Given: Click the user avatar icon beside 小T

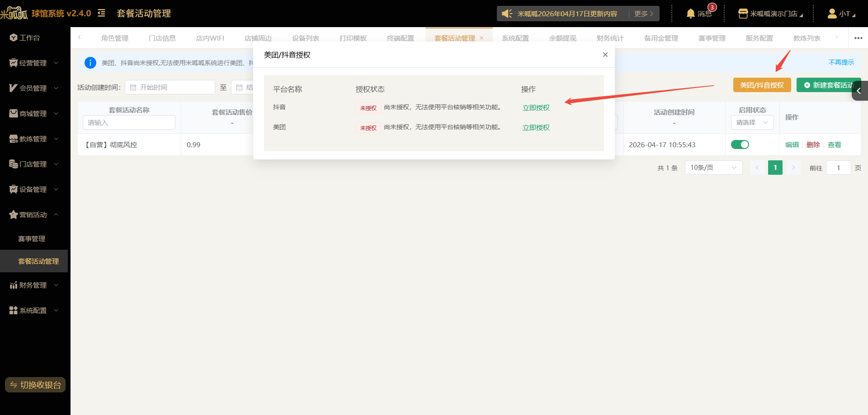Looking at the screenshot, I should click(832, 14).
